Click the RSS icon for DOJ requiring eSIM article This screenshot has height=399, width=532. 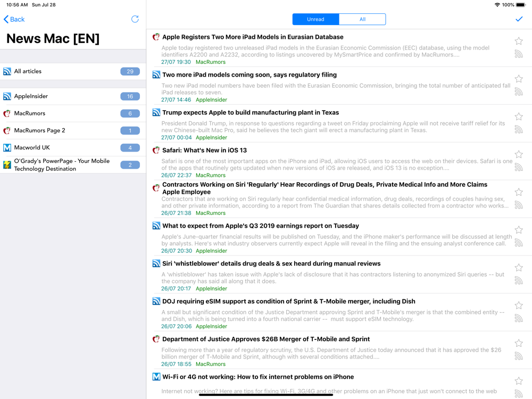(518, 318)
